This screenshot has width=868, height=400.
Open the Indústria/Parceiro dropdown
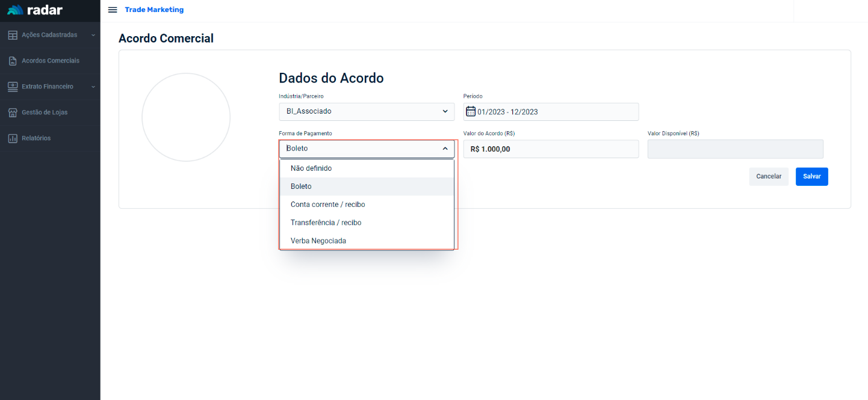(366, 111)
